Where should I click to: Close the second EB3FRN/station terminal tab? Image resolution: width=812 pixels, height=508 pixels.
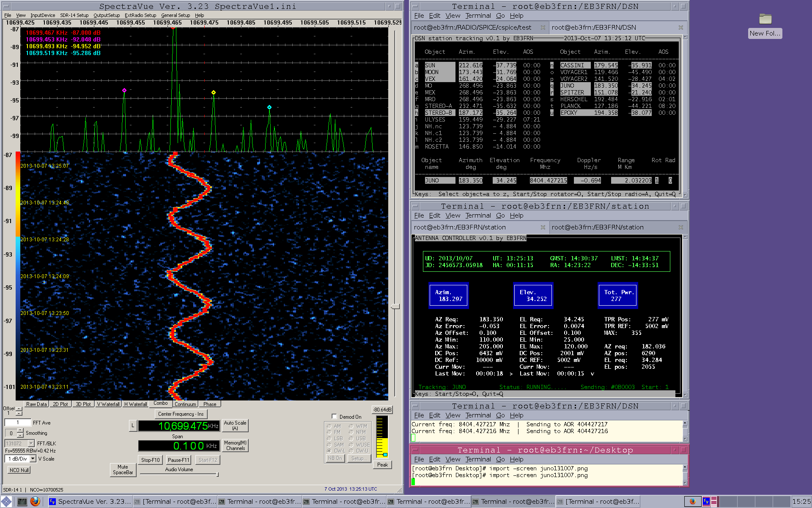(680, 227)
